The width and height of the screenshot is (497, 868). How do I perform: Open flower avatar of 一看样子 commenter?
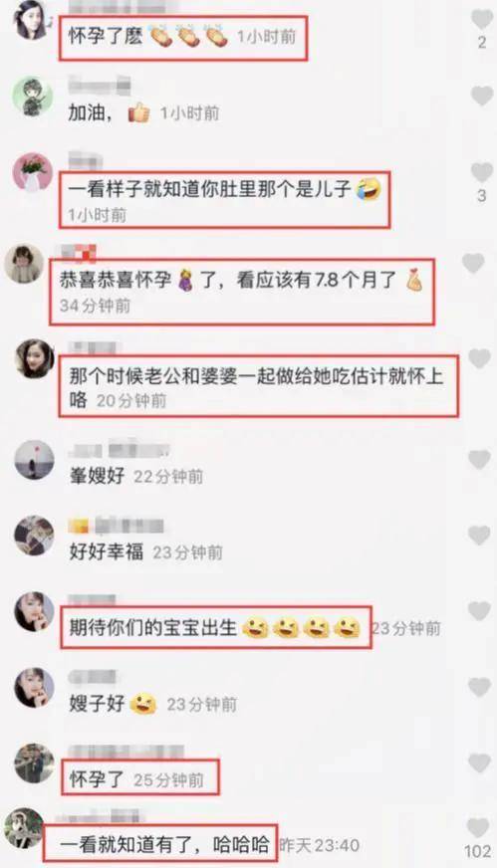click(x=32, y=173)
